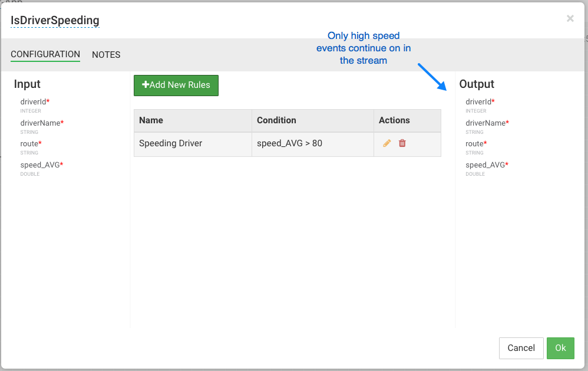588x371 pixels.
Task: Click the Add New Rules button
Action: tap(176, 85)
